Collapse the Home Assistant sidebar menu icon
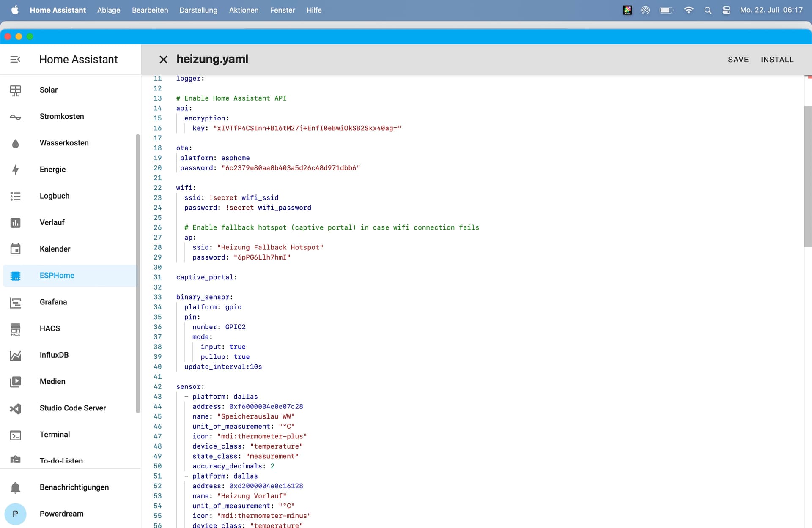Image resolution: width=812 pixels, height=528 pixels. pos(15,60)
